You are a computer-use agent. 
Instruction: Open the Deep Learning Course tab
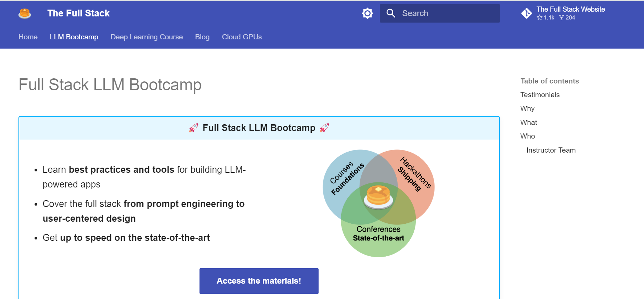(146, 37)
